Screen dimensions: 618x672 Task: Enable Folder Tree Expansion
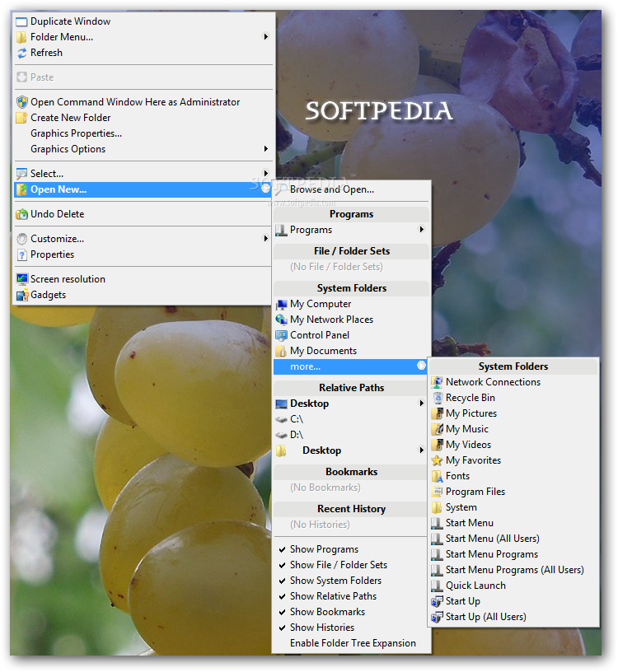pos(351,643)
